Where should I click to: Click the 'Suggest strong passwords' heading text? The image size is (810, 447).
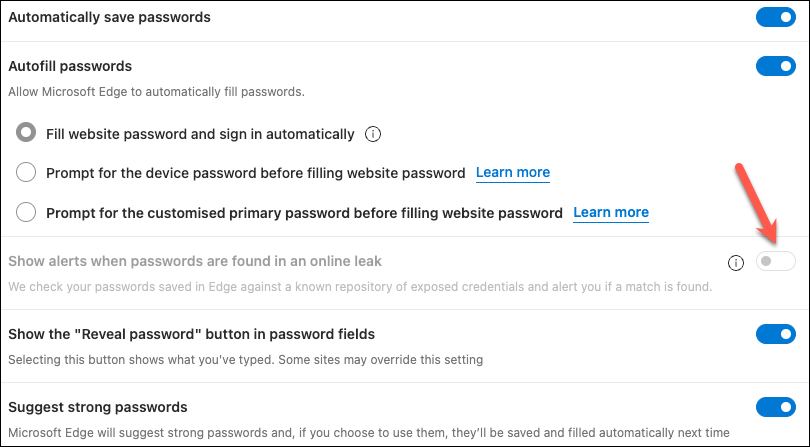coord(98,407)
